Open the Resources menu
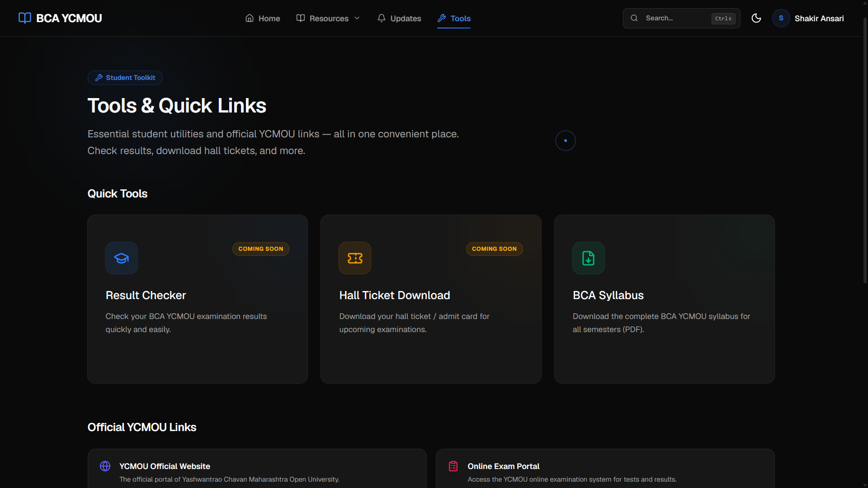Image resolution: width=868 pixels, height=488 pixels. (328, 19)
